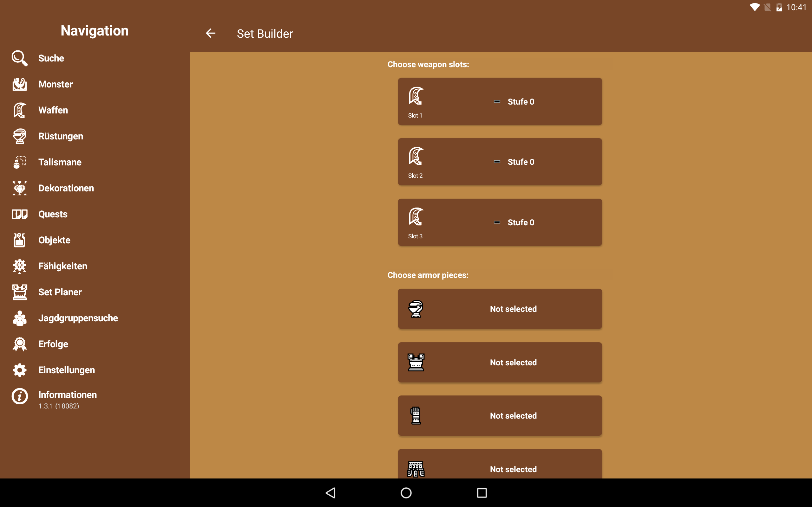Open Waffen weapons icon
This screenshot has height=507, width=812.
(x=19, y=110)
